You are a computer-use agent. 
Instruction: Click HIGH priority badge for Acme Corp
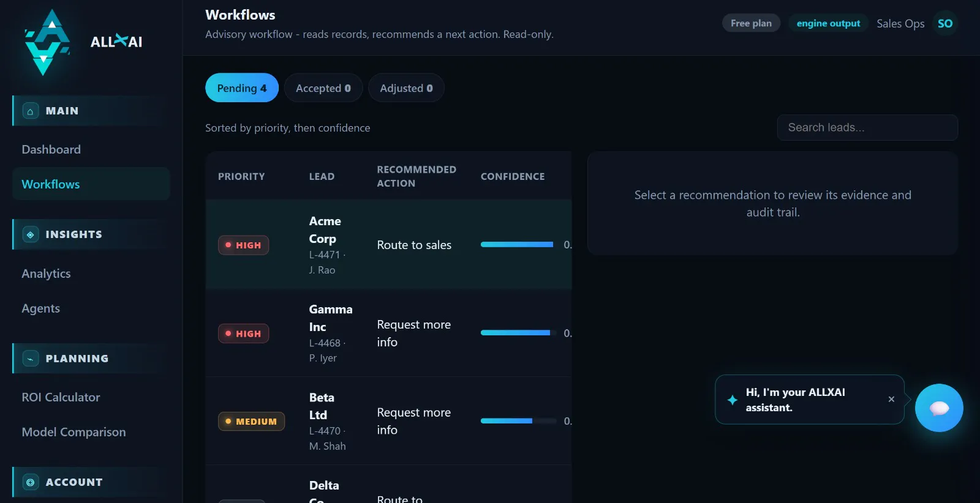243,245
